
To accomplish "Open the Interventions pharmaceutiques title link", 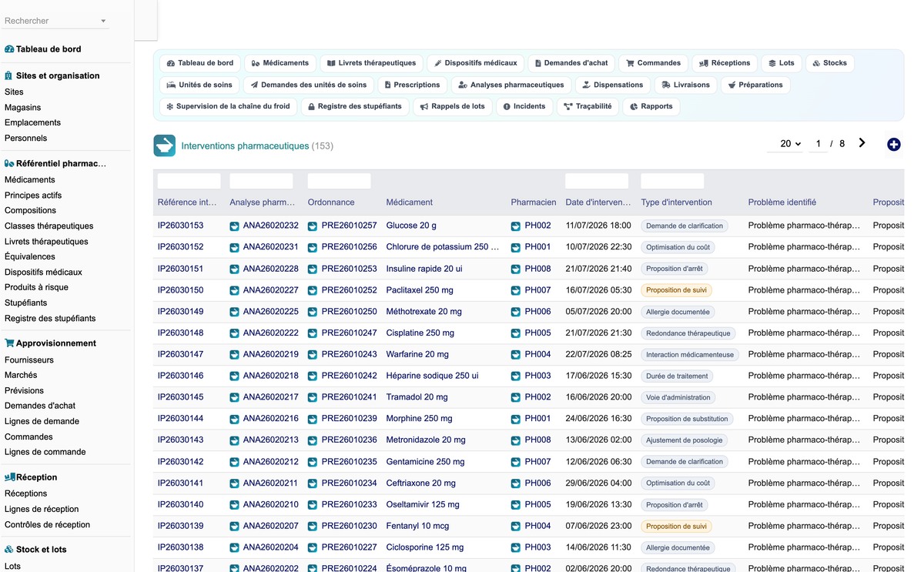I will tap(245, 146).
